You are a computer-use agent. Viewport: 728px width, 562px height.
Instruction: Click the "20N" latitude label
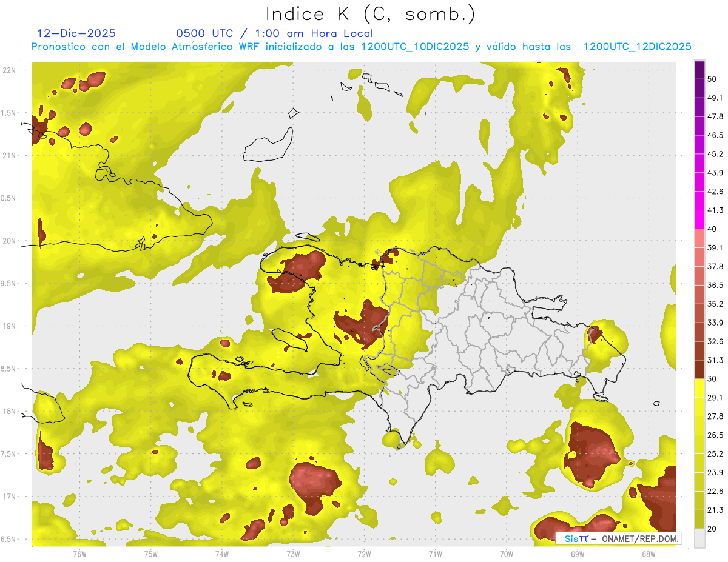[x=9, y=241]
